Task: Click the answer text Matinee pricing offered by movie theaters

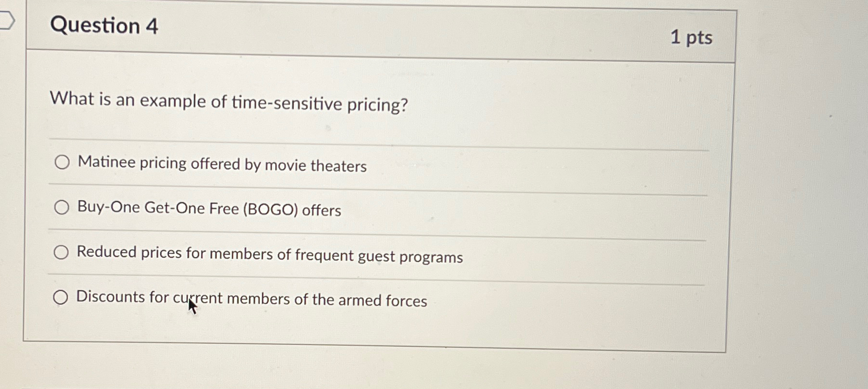Action: coord(221,166)
